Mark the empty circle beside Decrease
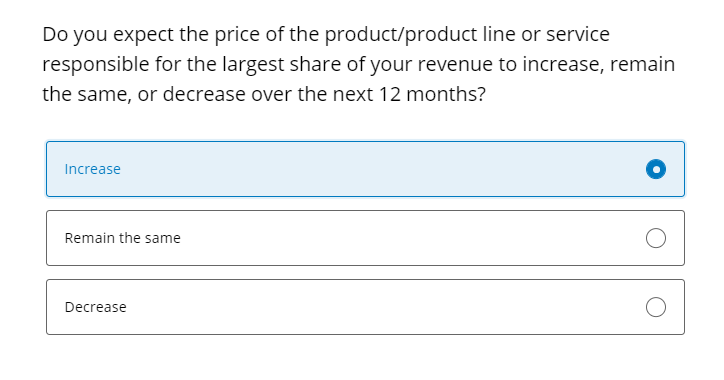The image size is (724, 380). coord(656,307)
